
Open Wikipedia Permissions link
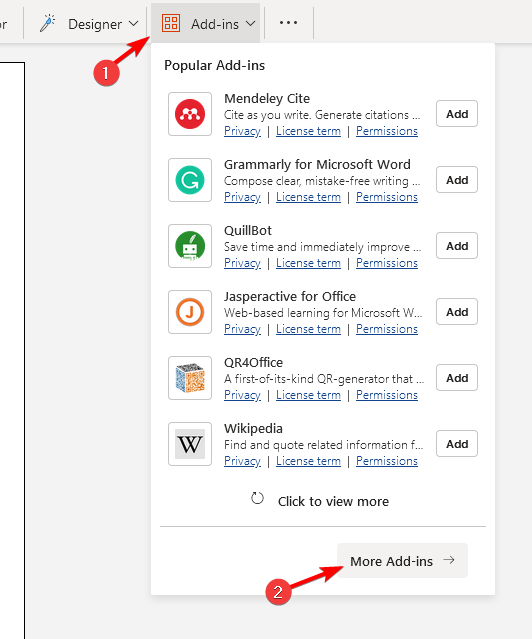click(x=387, y=461)
